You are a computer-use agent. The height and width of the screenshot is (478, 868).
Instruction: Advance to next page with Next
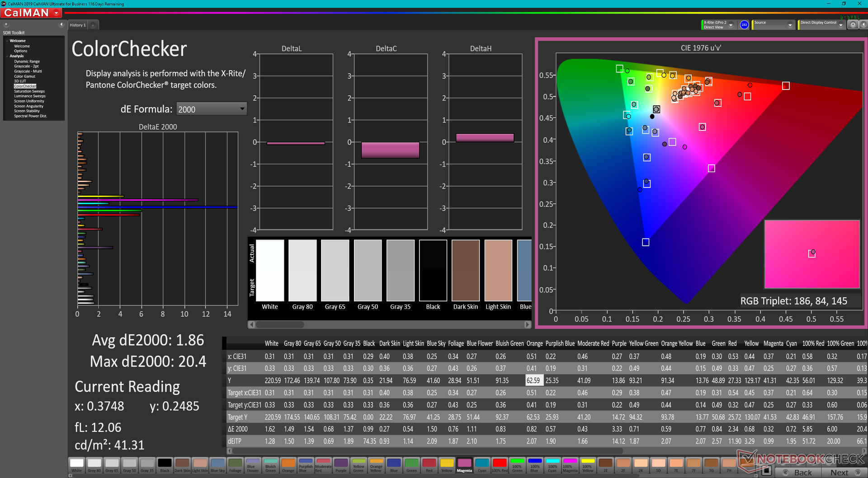pos(844,472)
